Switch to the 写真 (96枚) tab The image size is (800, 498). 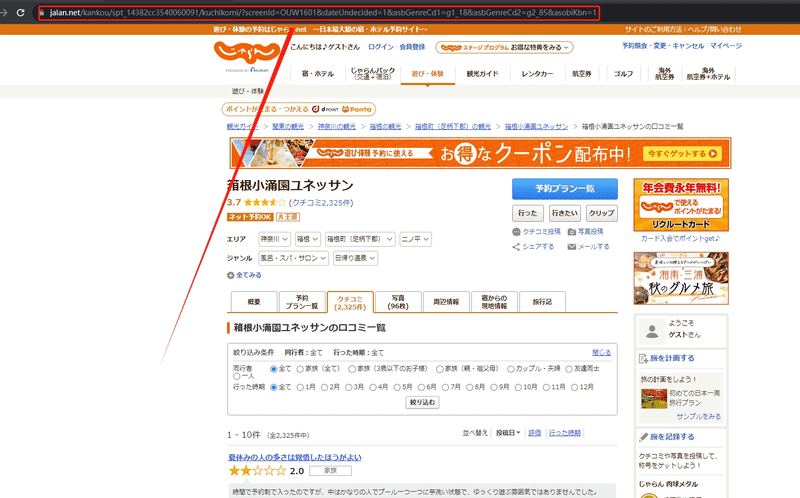point(398,302)
